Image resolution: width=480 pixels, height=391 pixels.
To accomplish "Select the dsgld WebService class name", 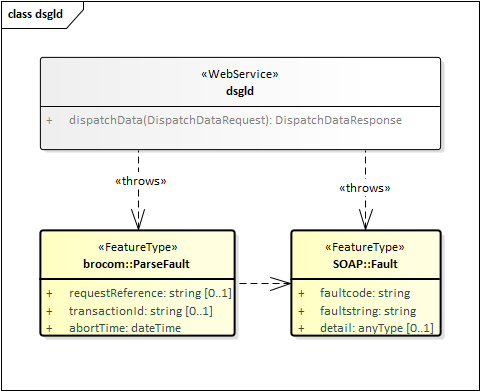I will point(240,91).
